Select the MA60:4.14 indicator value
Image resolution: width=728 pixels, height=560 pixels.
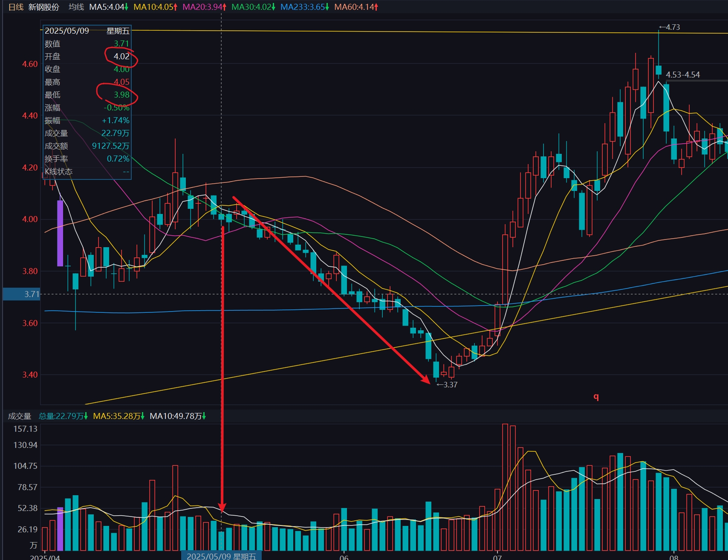(x=356, y=7)
